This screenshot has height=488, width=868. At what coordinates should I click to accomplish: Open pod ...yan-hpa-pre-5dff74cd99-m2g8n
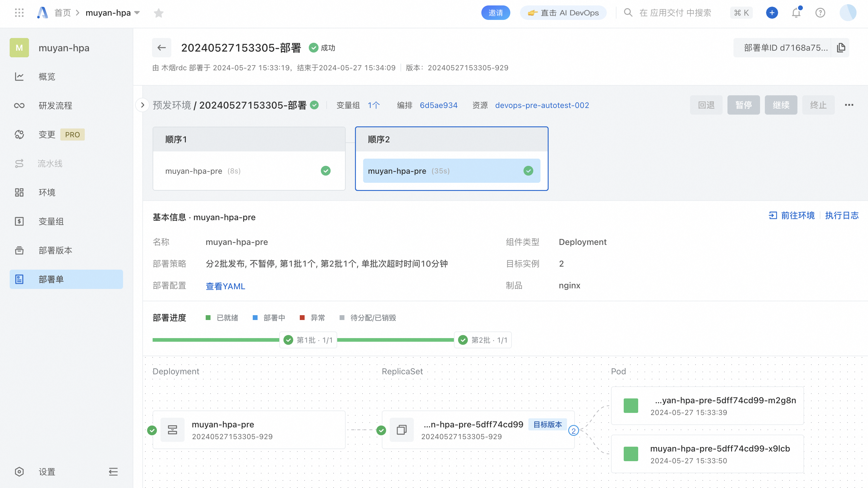click(707, 406)
